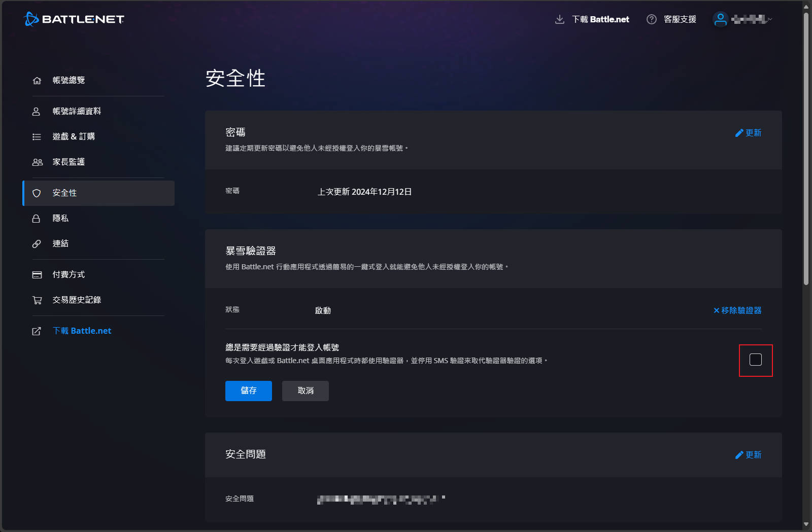Select 安全性 in the sidebar
The image size is (812, 532).
pyautogui.click(x=98, y=193)
